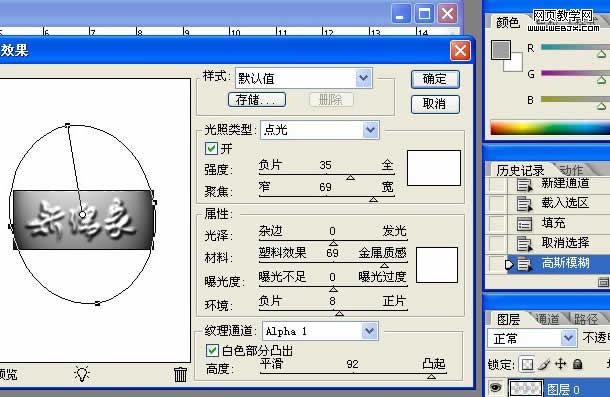Open the 纹理通道 texture channel dropdown
The image size is (610, 397).
pyautogui.click(x=369, y=331)
